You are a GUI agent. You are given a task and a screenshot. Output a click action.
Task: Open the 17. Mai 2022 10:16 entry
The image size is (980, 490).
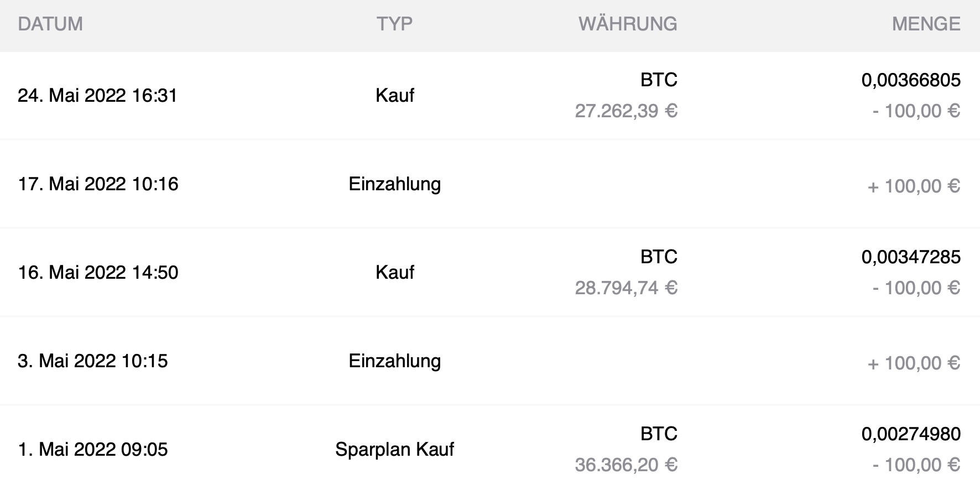pos(98,184)
